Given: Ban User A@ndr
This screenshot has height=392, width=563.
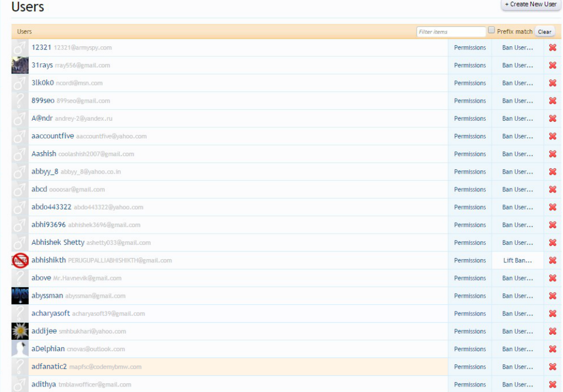Looking at the screenshot, I should 517,119.
